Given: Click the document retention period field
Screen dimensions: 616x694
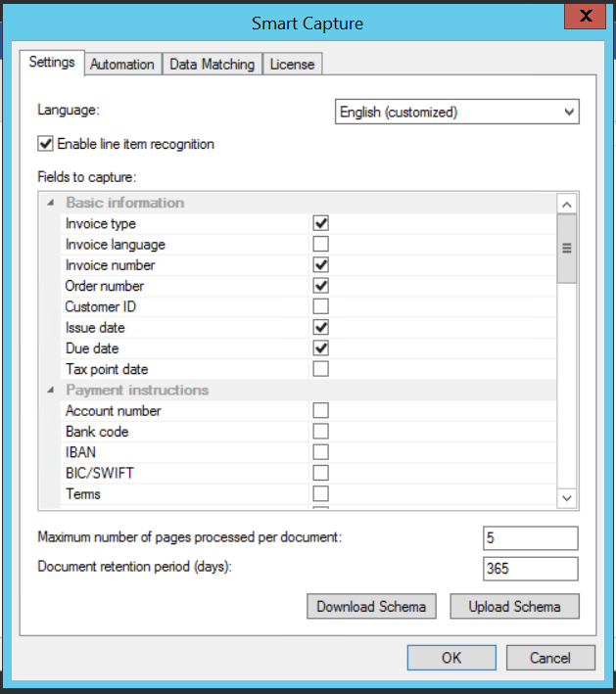Looking at the screenshot, I should pyautogui.click(x=531, y=569).
